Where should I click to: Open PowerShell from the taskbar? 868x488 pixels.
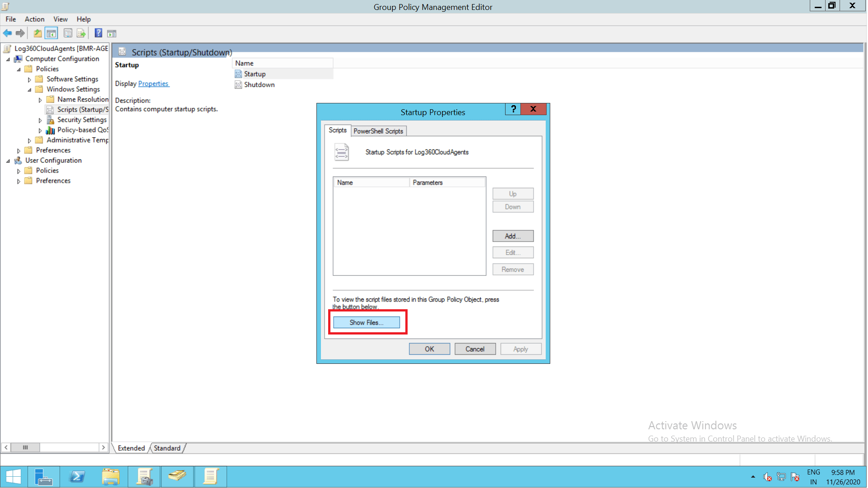coord(77,477)
